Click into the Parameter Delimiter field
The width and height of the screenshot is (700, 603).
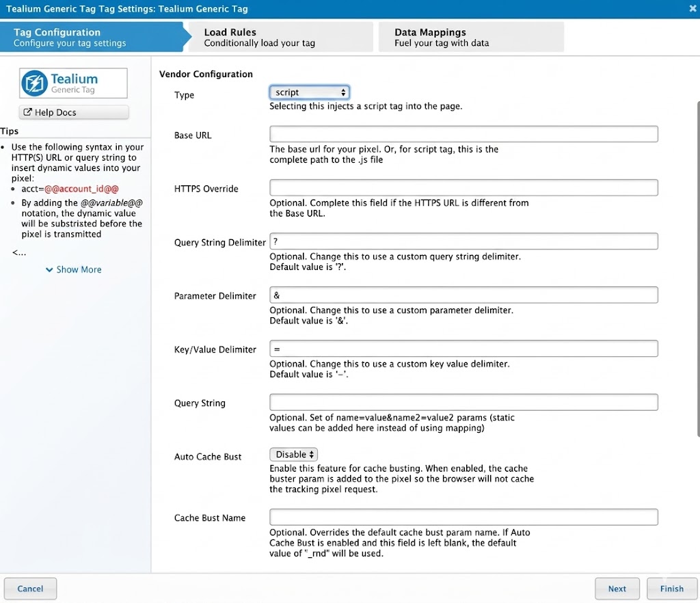(463, 295)
